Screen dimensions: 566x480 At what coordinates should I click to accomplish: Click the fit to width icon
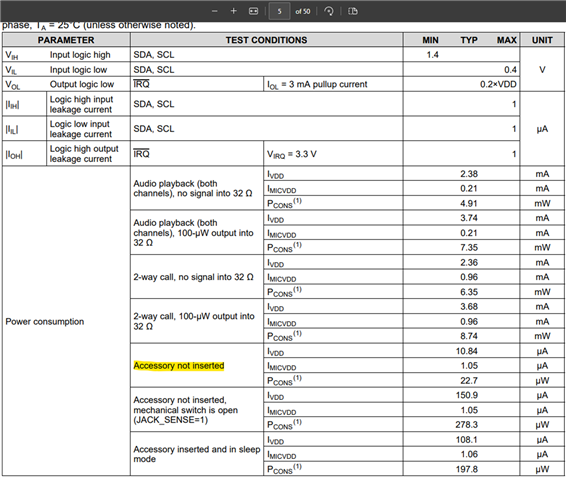click(x=253, y=11)
